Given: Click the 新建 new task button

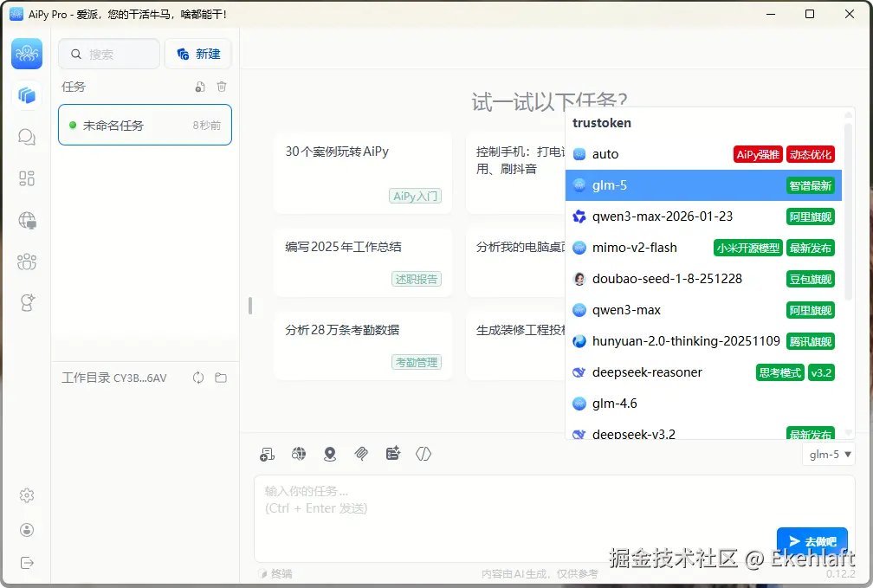Looking at the screenshot, I should coord(198,54).
